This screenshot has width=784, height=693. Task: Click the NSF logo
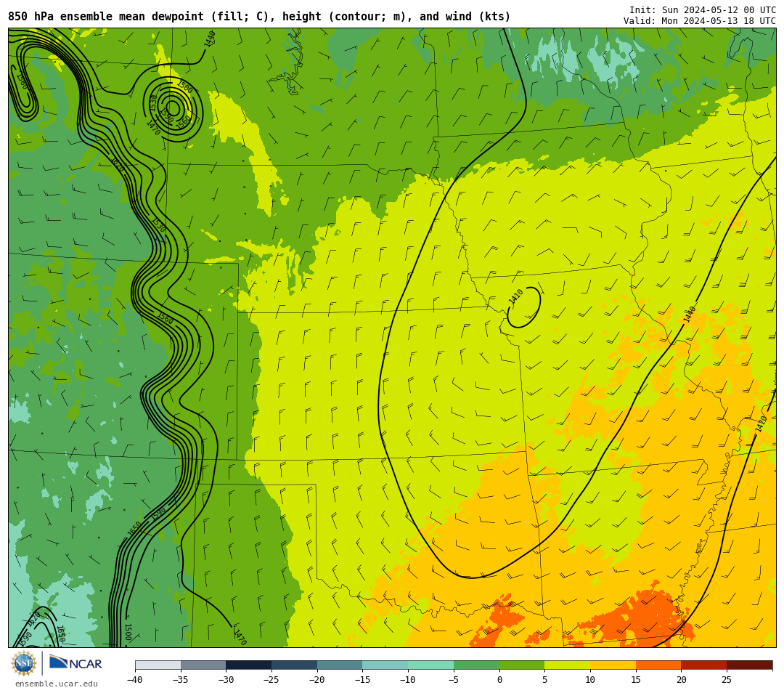(24, 663)
